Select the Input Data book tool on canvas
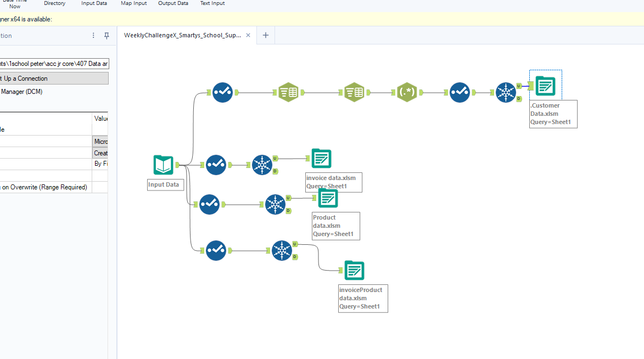Screen dimensions: 644x359 tap(164, 165)
